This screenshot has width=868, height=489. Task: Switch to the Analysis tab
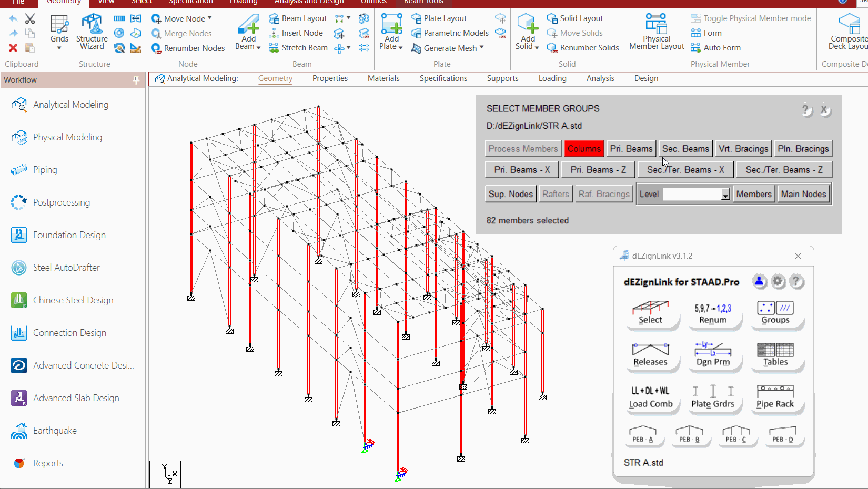[600, 78]
